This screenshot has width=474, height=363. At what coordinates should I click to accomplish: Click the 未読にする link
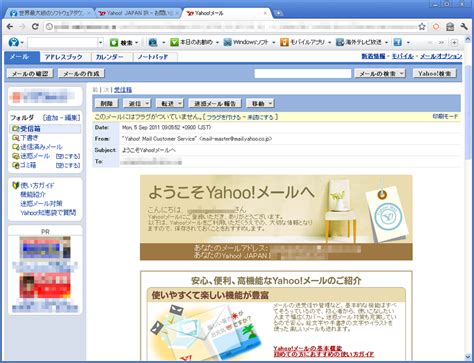point(260,117)
